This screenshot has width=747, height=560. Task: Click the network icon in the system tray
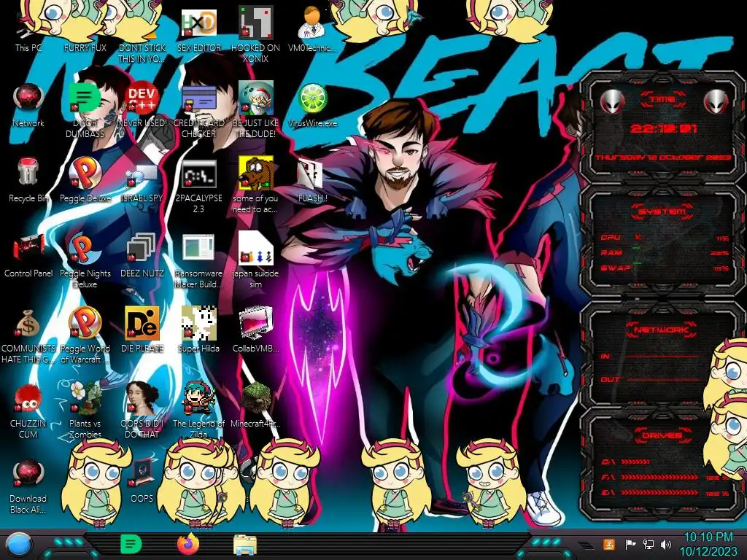tap(648, 544)
